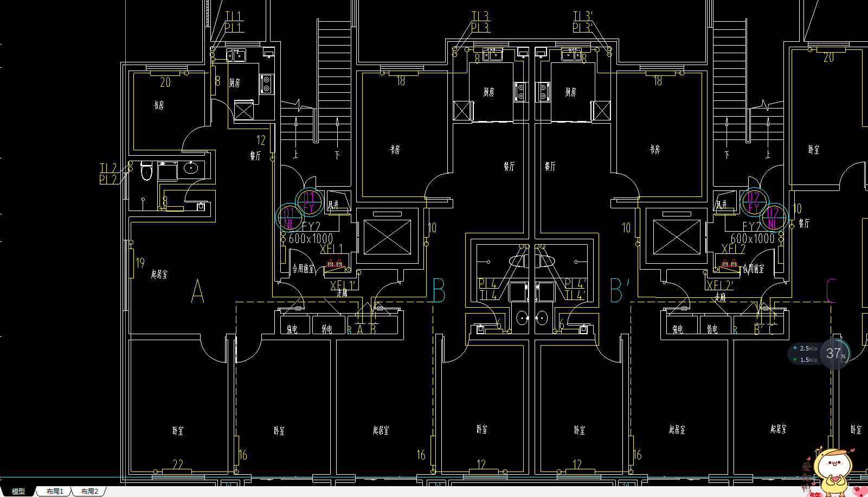Select the PL2 riser label

[108, 180]
